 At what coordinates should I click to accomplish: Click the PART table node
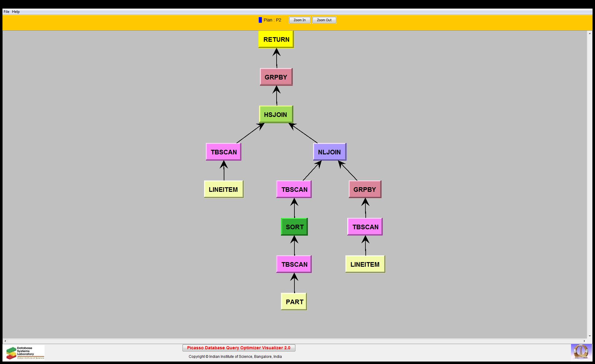294,302
